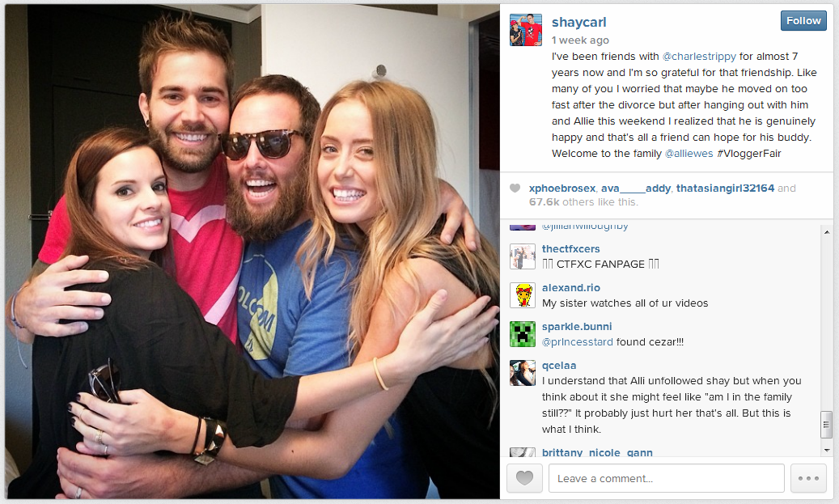Click alexand.rio's commenter avatar
The width and height of the screenshot is (839, 504).
coord(522,295)
